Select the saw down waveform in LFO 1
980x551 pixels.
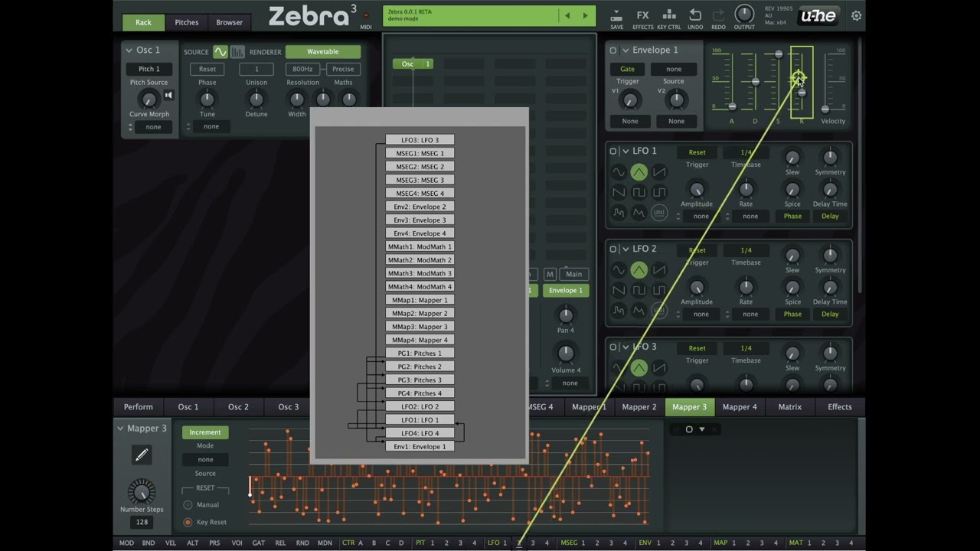tap(619, 192)
